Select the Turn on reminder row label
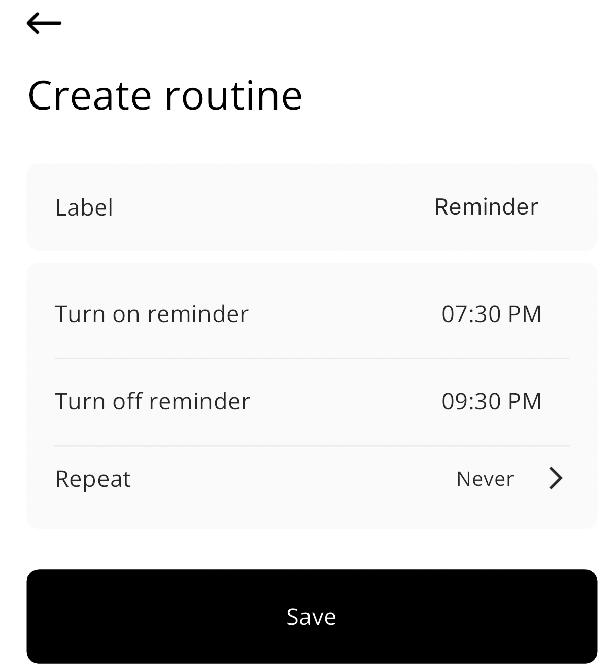Viewport: 616px width, 672px height. pos(152,314)
